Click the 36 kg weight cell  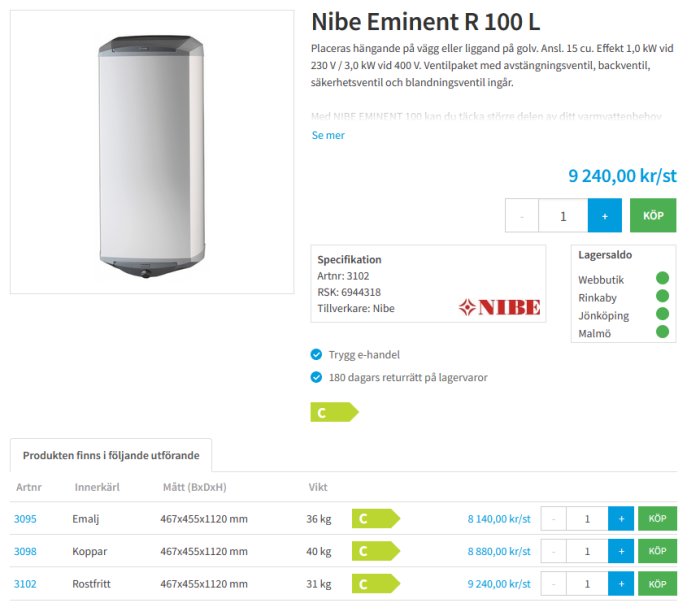[x=319, y=519]
